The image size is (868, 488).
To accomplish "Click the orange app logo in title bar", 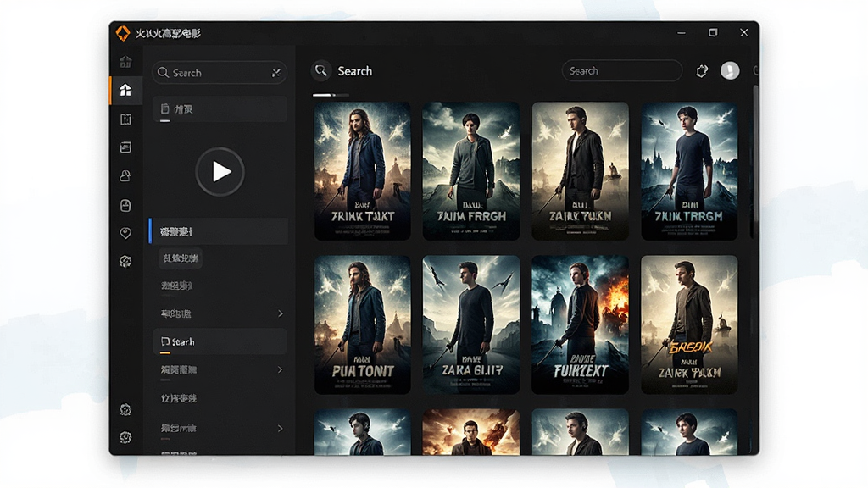I will coord(123,33).
